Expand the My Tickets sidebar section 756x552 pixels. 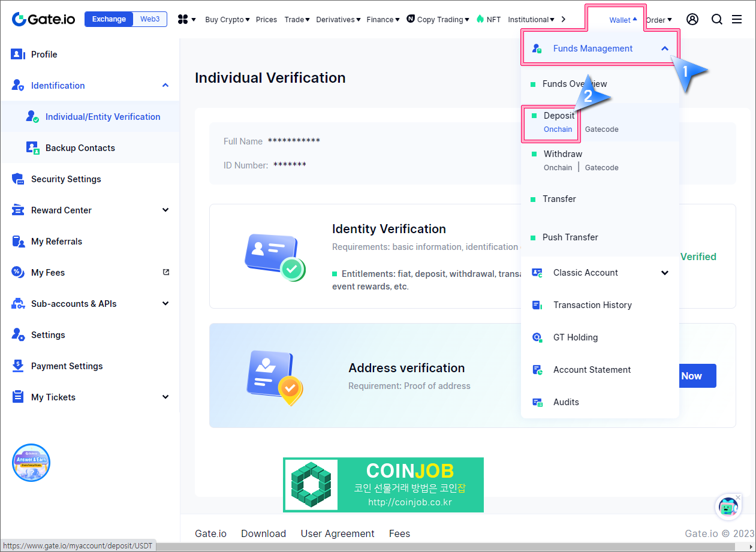[165, 397]
